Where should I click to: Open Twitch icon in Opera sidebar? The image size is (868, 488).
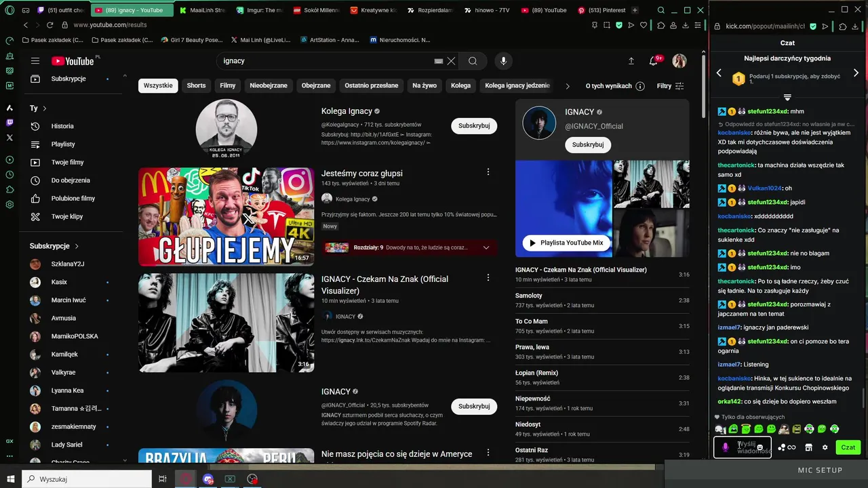click(9, 123)
